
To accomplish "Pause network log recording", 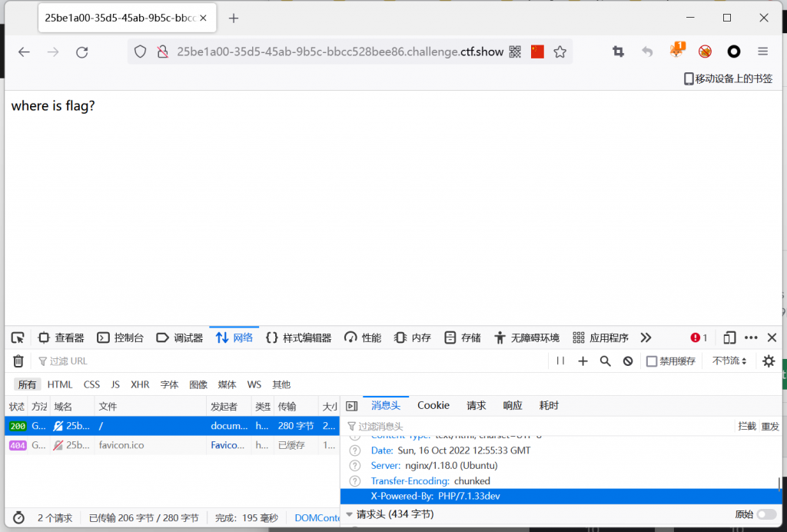I will [560, 361].
